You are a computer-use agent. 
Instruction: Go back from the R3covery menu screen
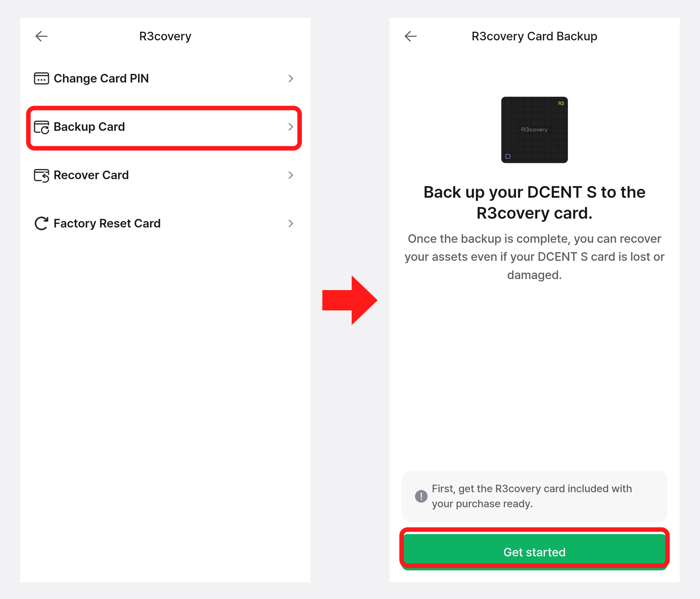(41, 36)
